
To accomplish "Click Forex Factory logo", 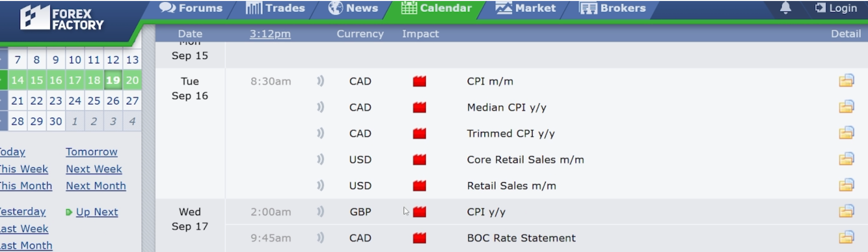I will click(x=62, y=19).
